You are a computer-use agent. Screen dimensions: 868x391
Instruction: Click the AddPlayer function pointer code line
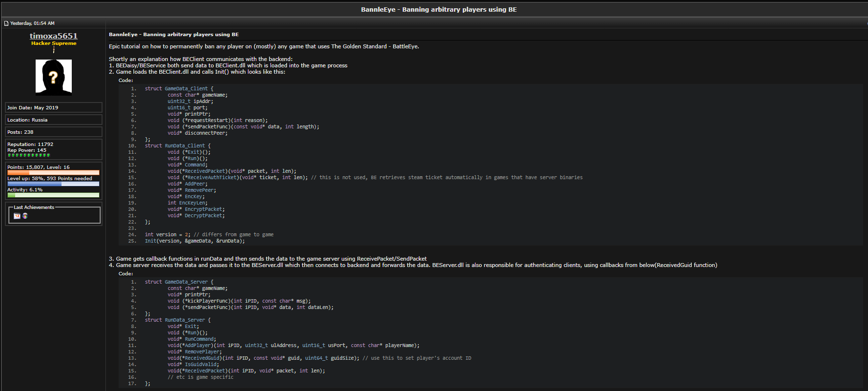pos(293,346)
